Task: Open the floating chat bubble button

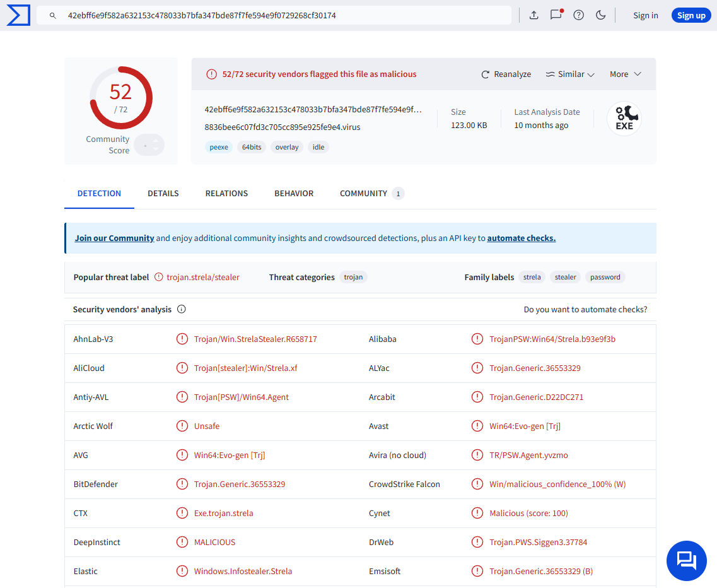Action: click(x=686, y=560)
